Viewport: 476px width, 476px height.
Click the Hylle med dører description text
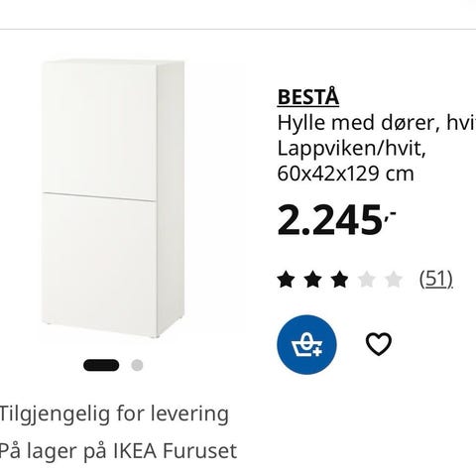coord(377,123)
